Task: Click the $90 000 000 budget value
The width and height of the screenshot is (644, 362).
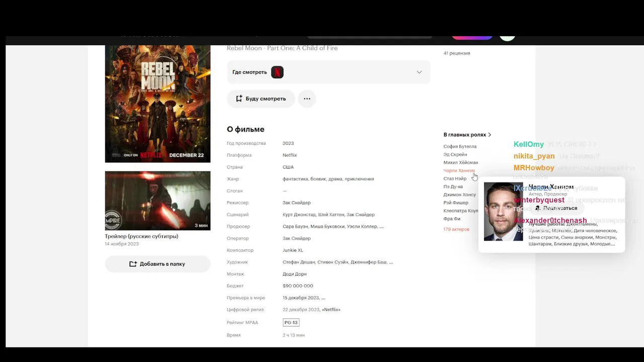Action: click(298, 286)
